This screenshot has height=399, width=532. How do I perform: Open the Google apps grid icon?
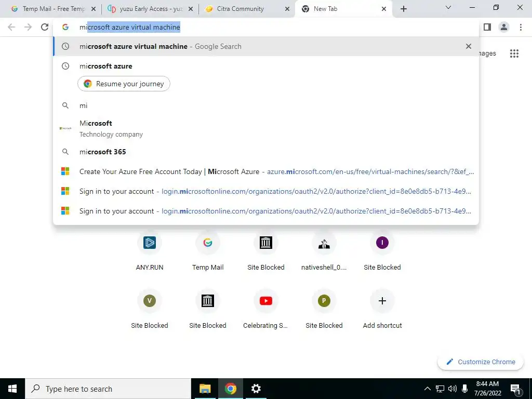click(x=514, y=54)
